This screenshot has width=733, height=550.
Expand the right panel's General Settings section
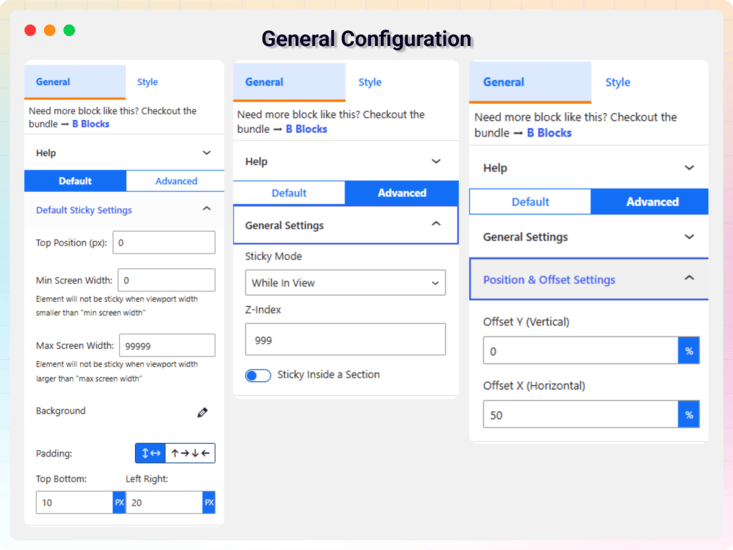pyautogui.click(x=689, y=237)
